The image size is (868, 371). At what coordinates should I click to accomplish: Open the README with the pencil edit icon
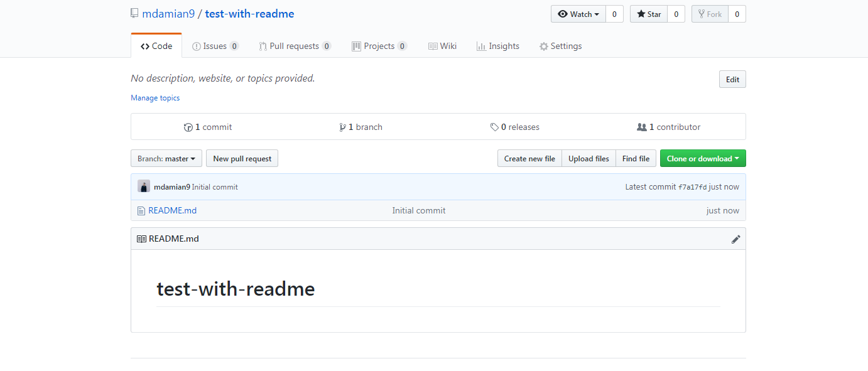click(x=735, y=239)
